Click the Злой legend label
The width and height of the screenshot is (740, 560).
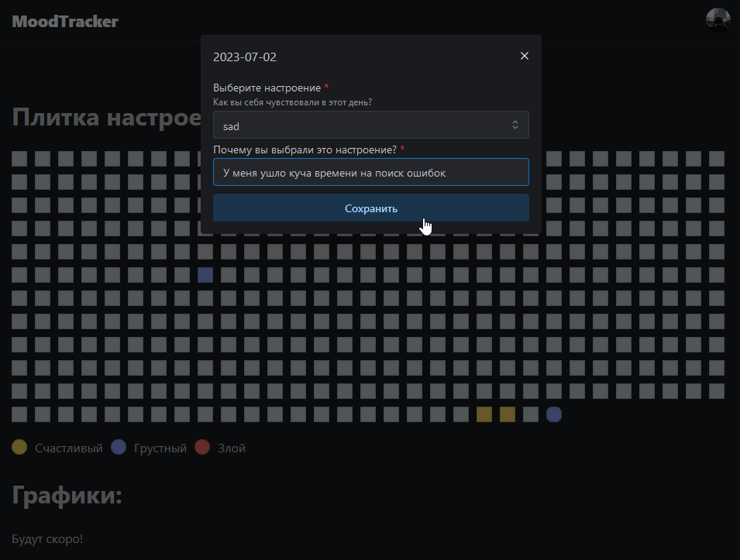tap(231, 448)
